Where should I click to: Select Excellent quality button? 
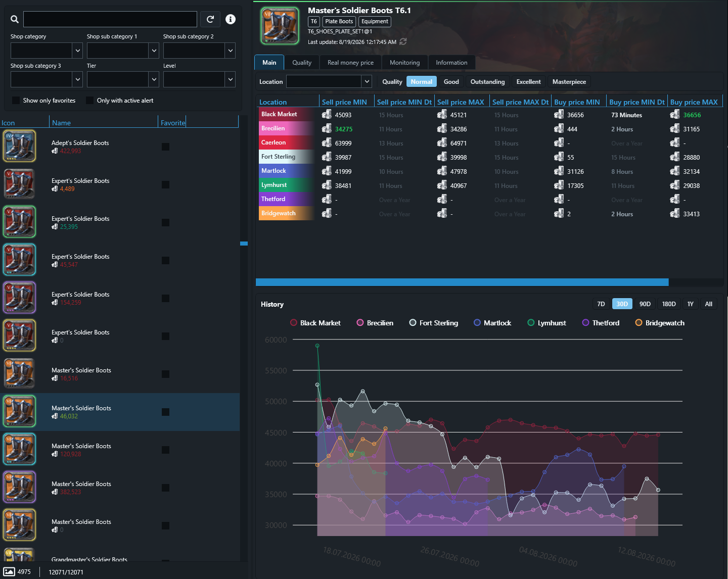528,82
